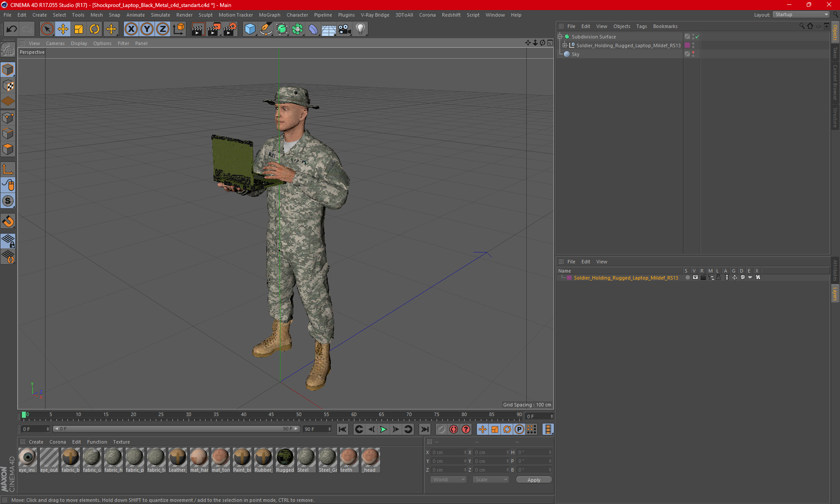Viewport: 840px width, 504px height.
Task: Click the timeline range slider bar
Action: [176, 429]
